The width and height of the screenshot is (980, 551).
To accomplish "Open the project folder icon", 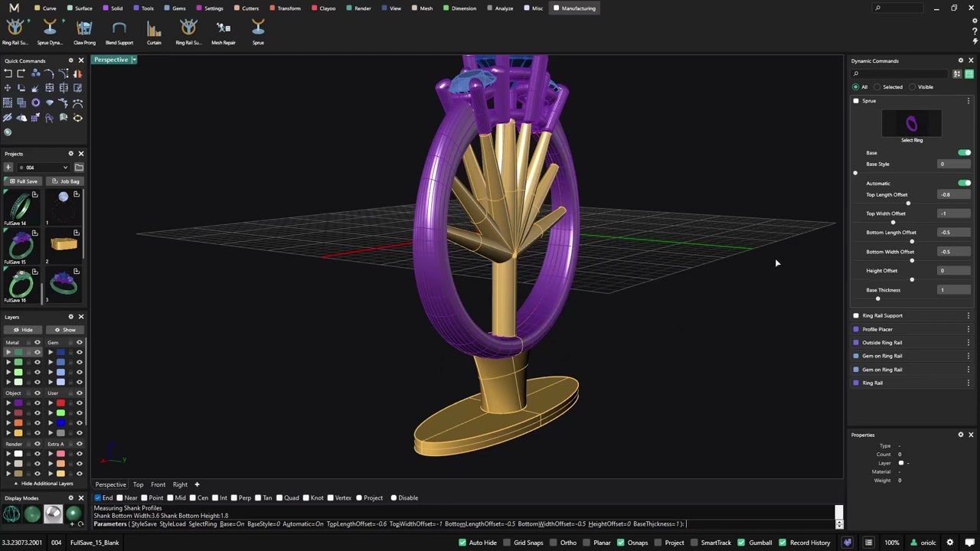I will [x=79, y=167].
